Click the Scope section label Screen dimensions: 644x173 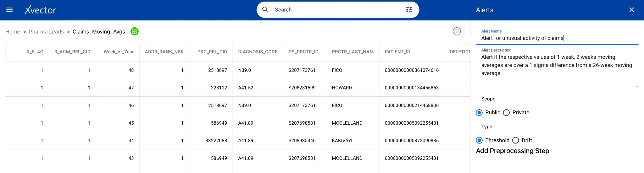(488, 99)
